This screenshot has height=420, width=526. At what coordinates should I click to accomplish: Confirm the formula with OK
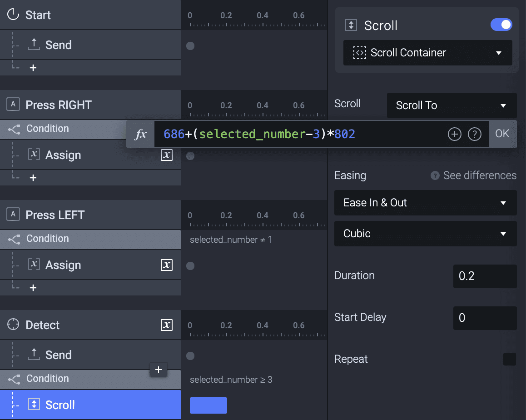coord(502,134)
